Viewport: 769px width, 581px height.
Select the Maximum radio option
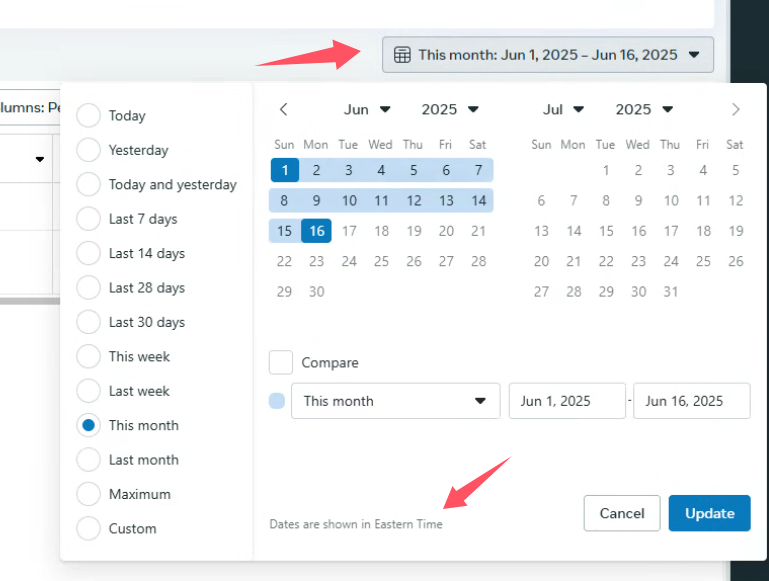click(88, 494)
